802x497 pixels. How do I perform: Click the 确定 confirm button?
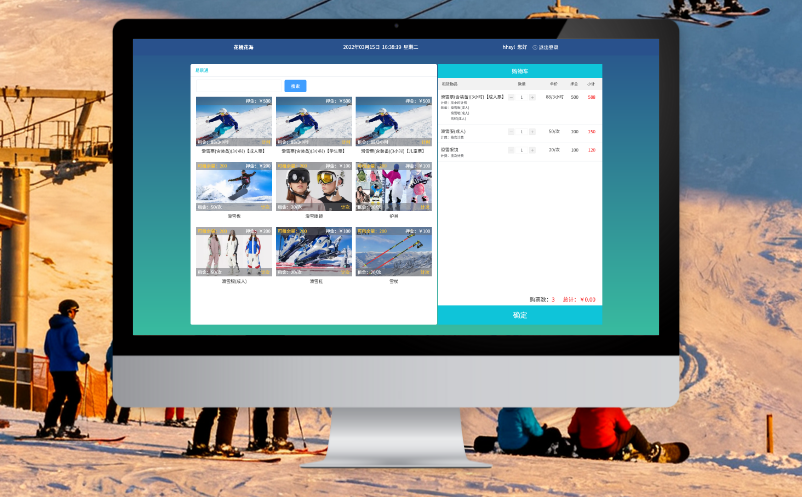click(x=519, y=315)
